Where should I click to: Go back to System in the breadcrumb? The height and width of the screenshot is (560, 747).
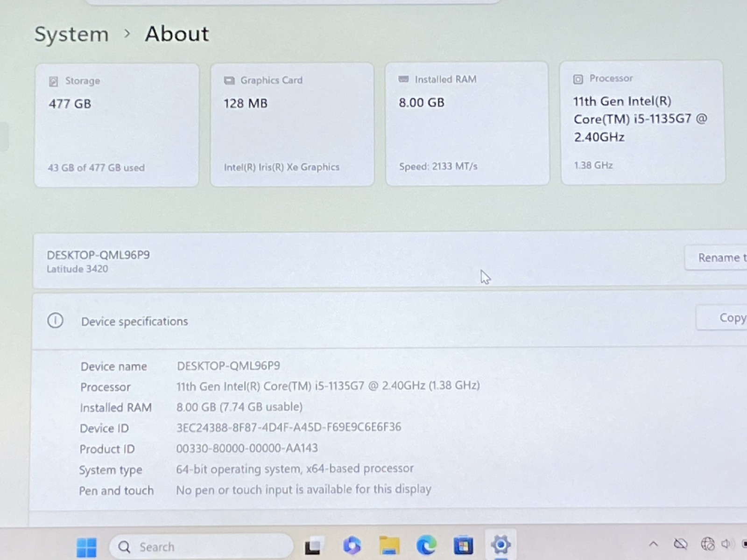click(x=71, y=35)
